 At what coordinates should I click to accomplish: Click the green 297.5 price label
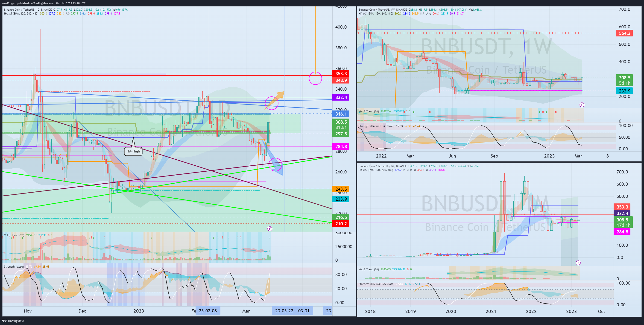click(341, 134)
